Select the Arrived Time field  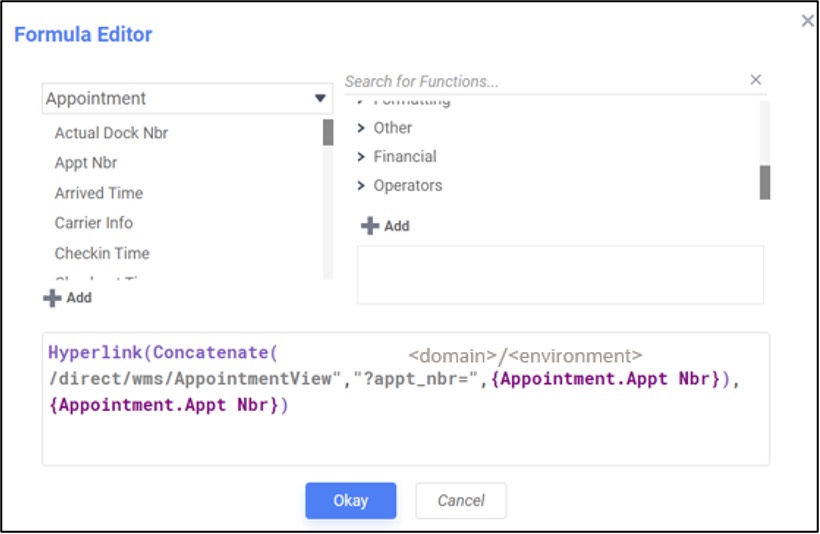point(99,193)
